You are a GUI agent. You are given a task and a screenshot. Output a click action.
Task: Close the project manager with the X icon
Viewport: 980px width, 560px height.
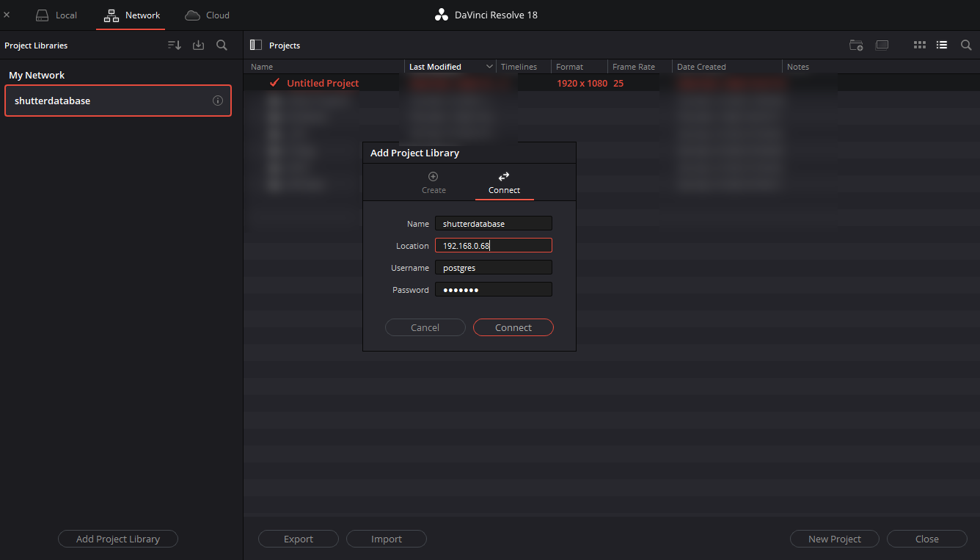click(7, 15)
